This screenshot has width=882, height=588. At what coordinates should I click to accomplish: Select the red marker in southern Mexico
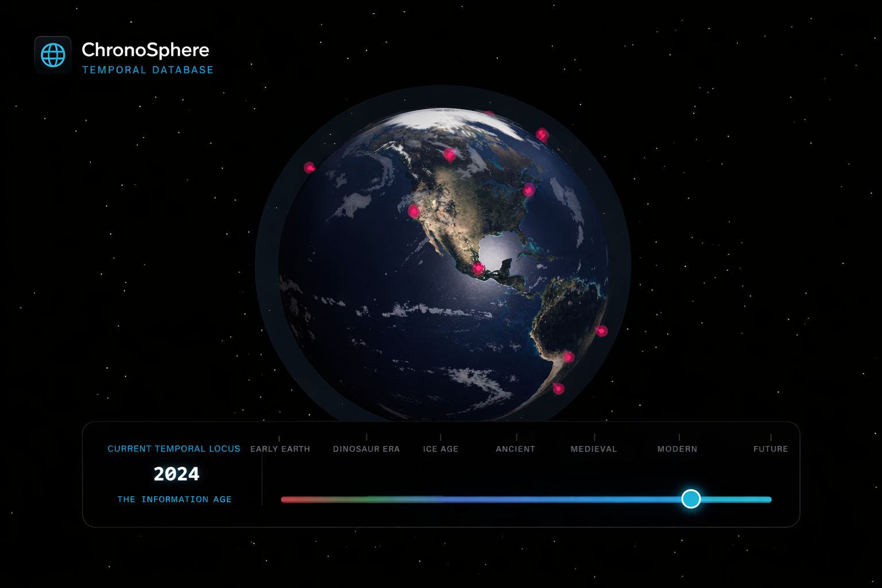click(x=478, y=268)
